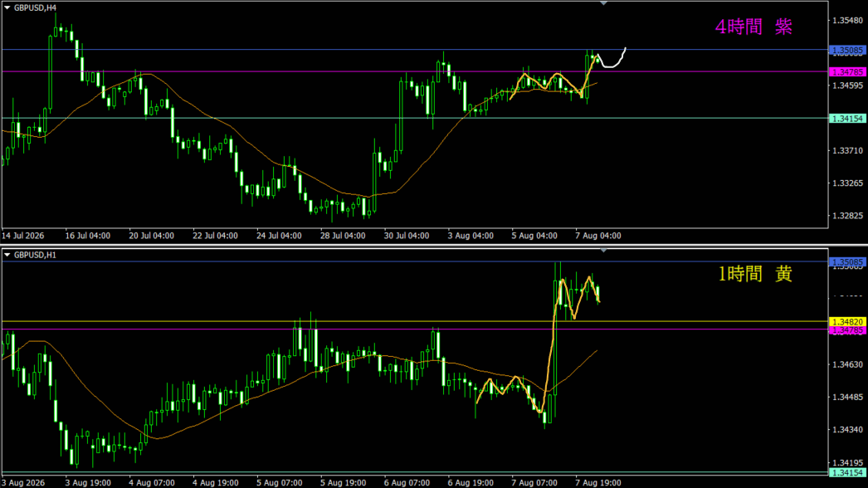The height and width of the screenshot is (488, 868).
Task: Click the '5 Aug 04:00' time axis label
Action: point(534,236)
